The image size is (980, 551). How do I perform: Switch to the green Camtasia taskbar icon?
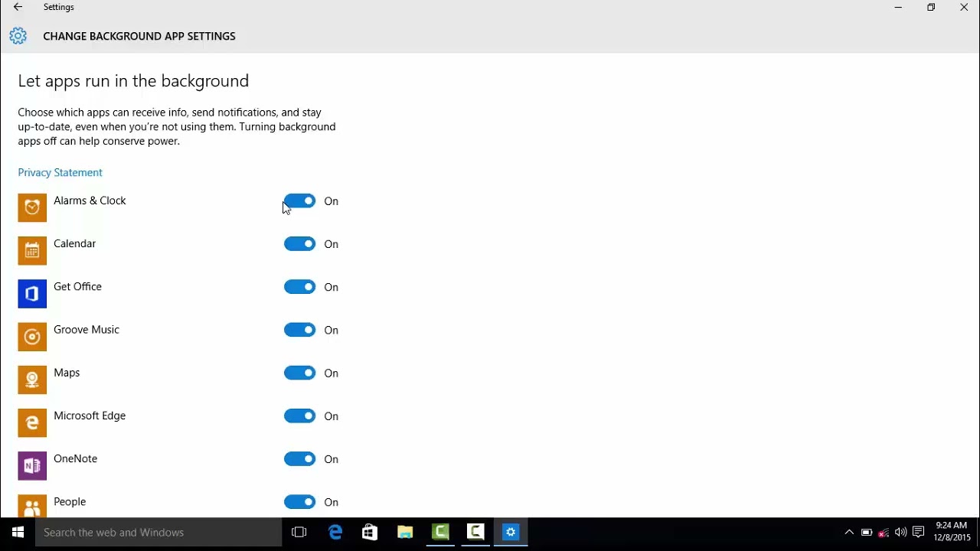tap(440, 533)
